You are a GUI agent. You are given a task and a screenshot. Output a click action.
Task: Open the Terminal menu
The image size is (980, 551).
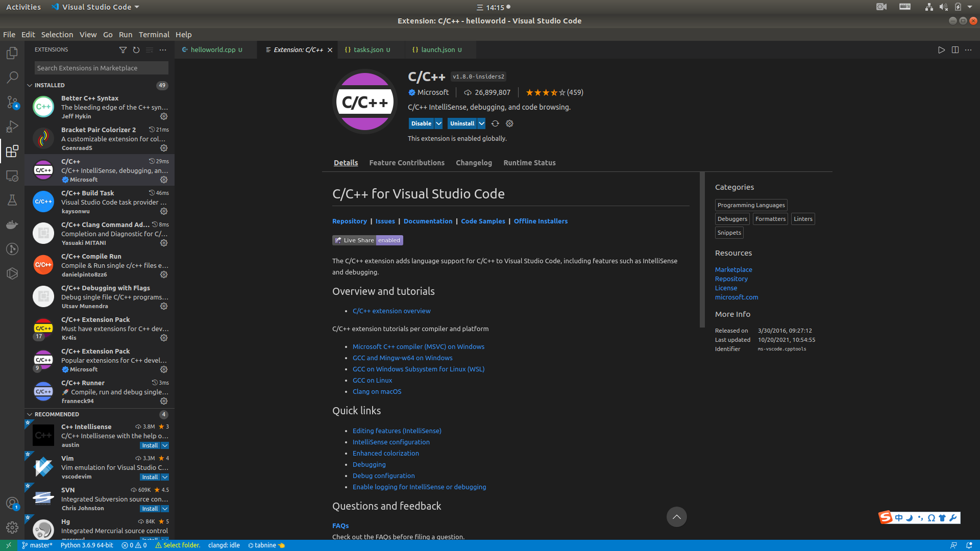(154, 35)
